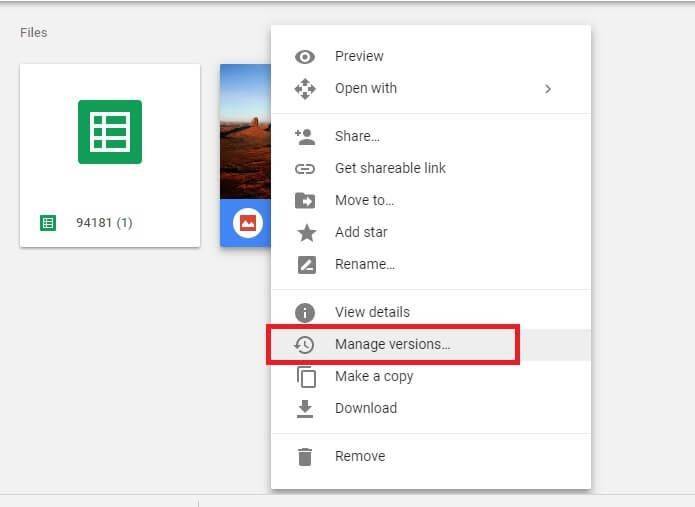Viewport: 695px width, 507px height.
Task: Click the star icon for Add star
Action: coord(306,232)
